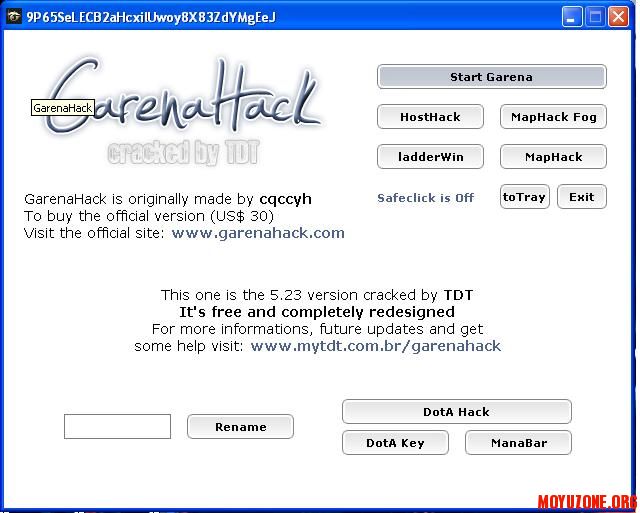Enable the ManaBar feature

[518, 442]
